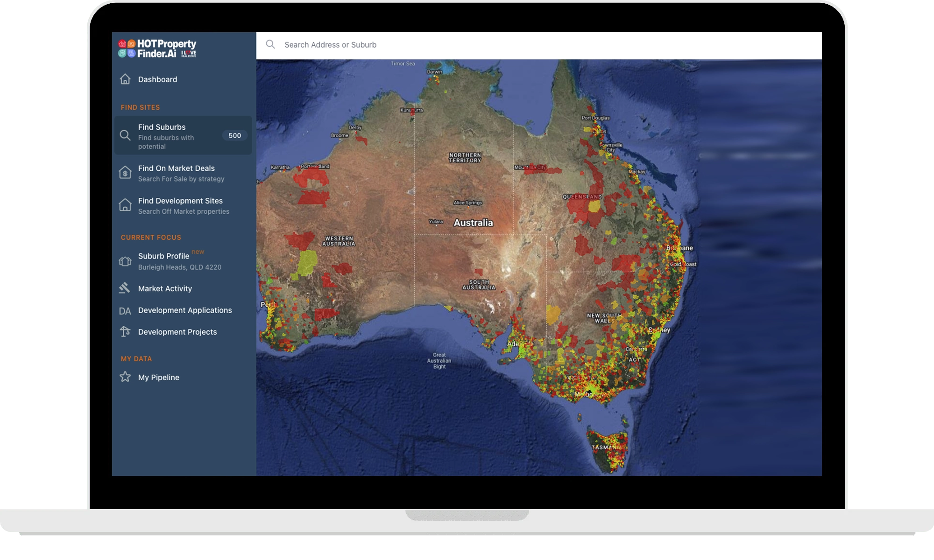Select the Find Suburbs sidebar entry
Screen dimensions: 934x560
pos(161,127)
